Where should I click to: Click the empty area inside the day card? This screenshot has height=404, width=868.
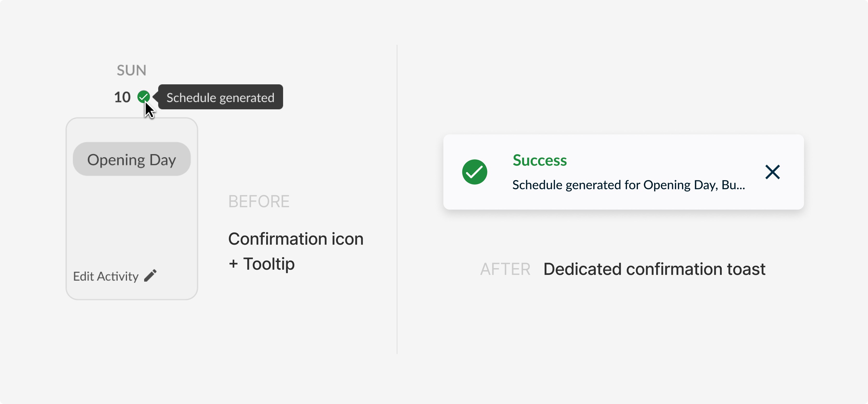[131, 219]
